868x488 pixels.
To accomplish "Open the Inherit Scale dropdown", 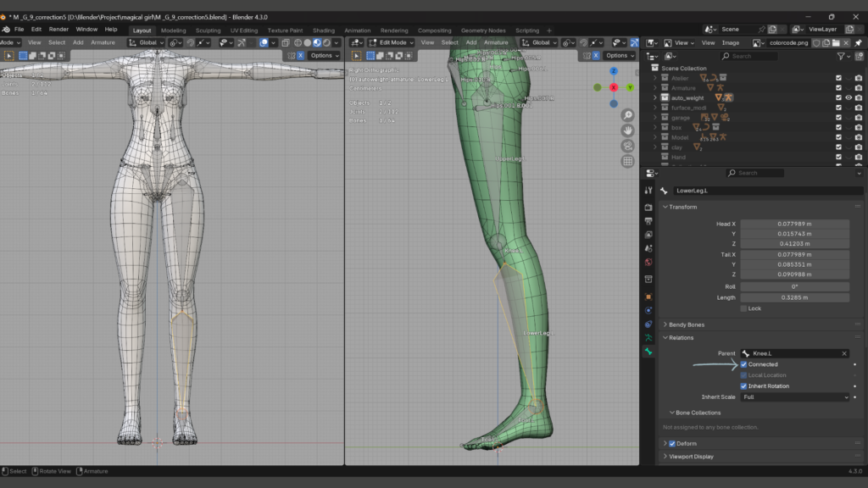I will (794, 396).
